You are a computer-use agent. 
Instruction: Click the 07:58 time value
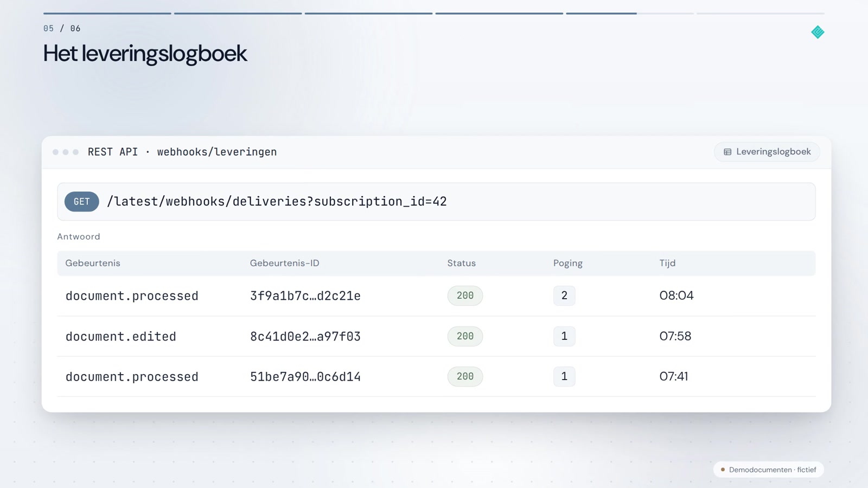675,336
